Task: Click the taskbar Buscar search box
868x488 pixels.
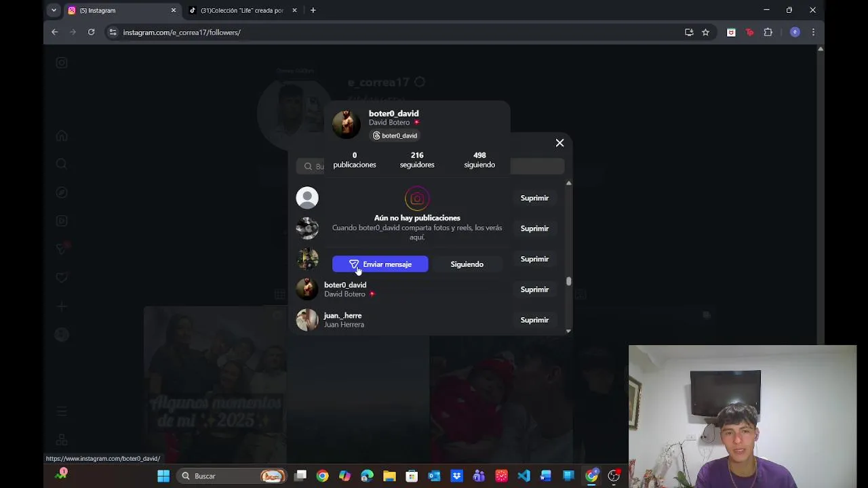Action: (231, 476)
